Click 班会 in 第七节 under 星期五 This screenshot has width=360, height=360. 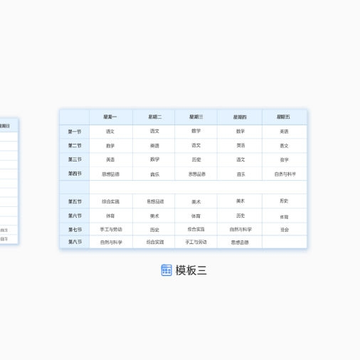(284, 230)
